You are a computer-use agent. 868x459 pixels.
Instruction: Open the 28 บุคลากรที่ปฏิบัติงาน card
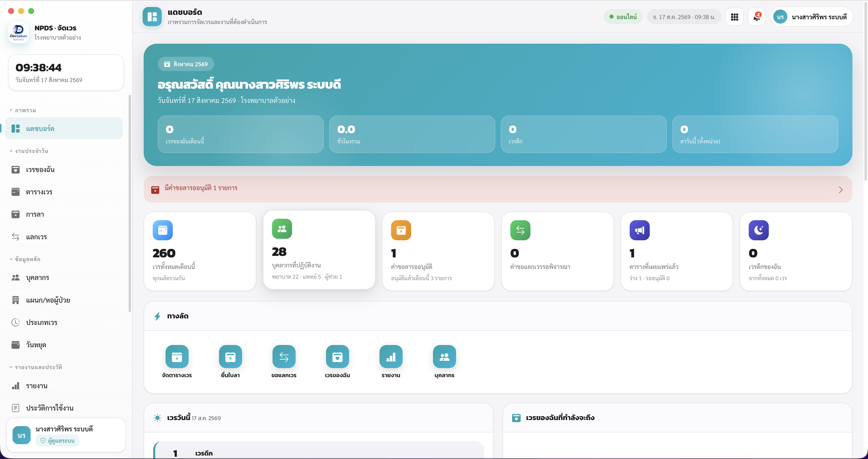319,250
